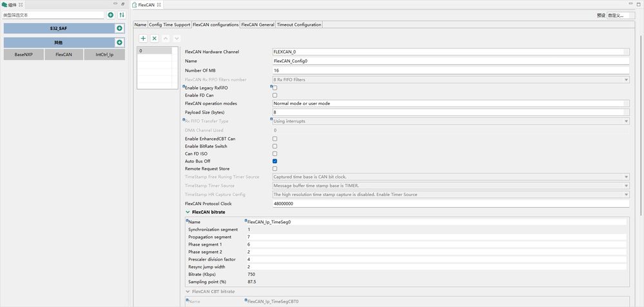Open the 预设 preset dropdown
This screenshot has width=644, height=307.
click(x=621, y=15)
